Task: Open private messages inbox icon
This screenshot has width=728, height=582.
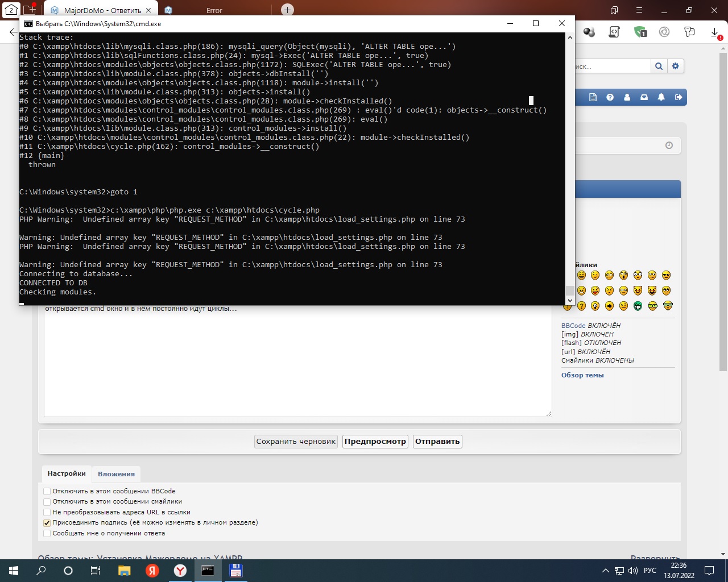Action: pyautogui.click(x=644, y=97)
